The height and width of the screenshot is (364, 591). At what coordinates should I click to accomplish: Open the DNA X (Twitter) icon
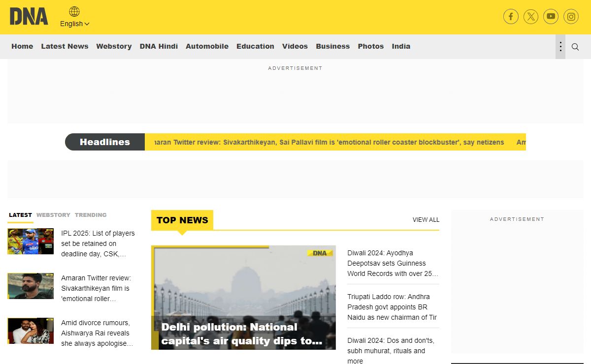pyautogui.click(x=531, y=17)
